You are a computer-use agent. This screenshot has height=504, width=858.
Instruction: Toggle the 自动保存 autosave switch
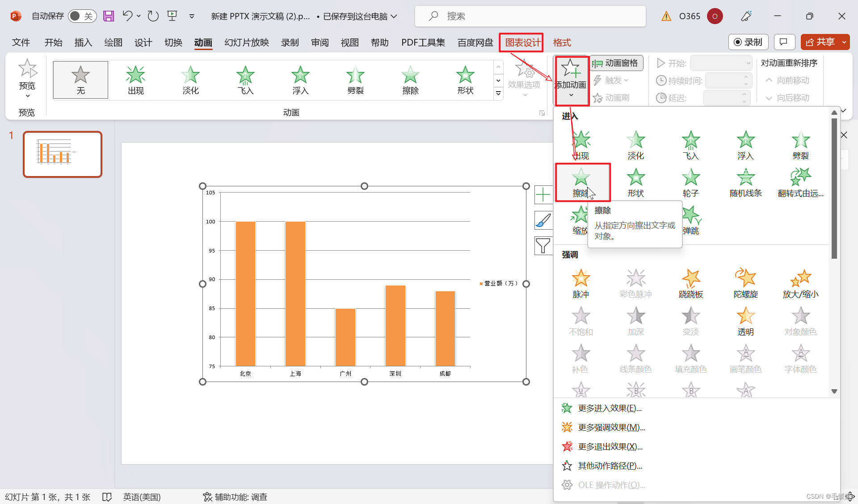(x=82, y=16)
